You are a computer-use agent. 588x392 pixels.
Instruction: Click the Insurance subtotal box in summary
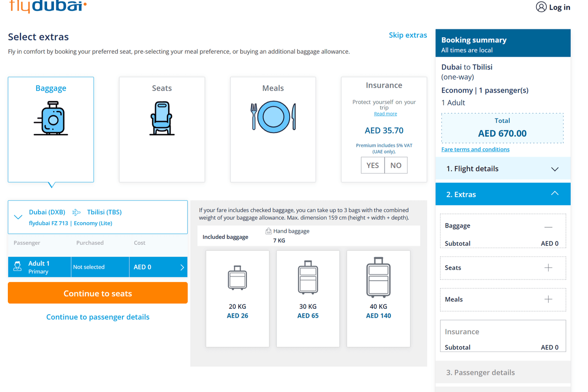coord(503,336)
